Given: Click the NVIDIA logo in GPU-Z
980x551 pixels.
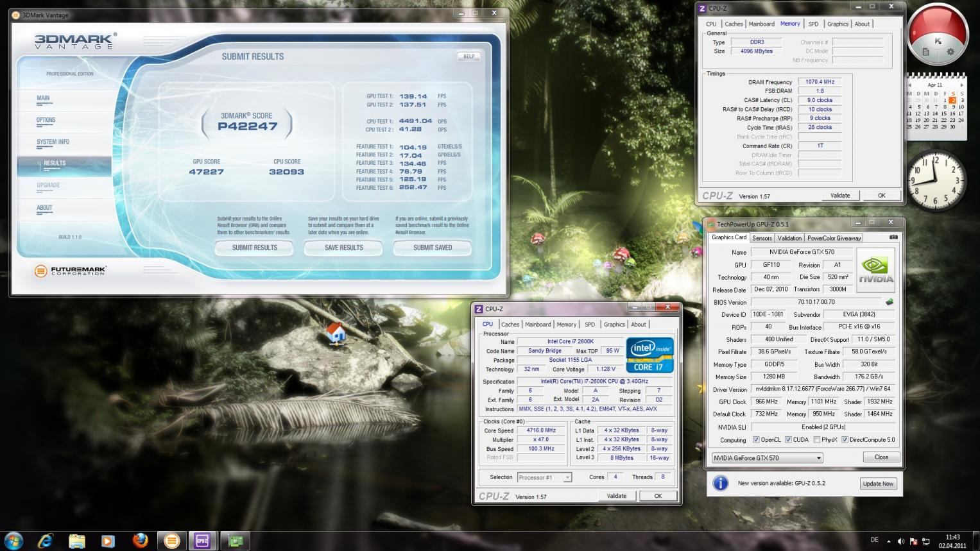Looking at the screenshot, I should [875, 271].
